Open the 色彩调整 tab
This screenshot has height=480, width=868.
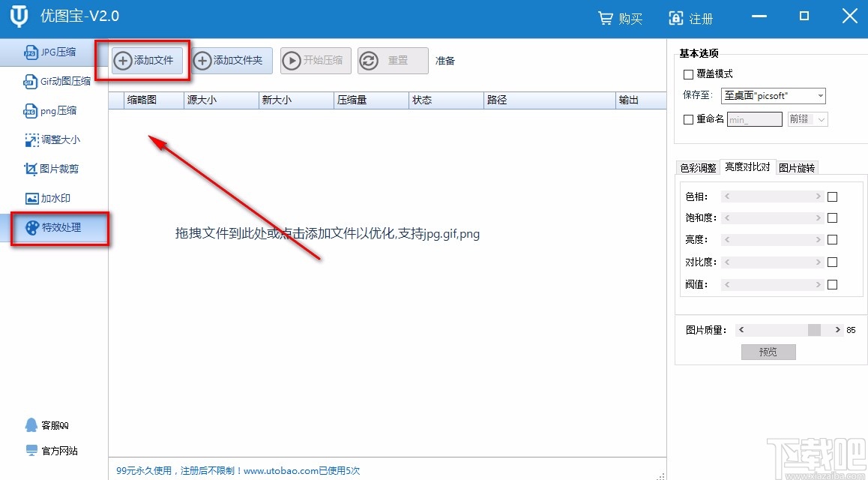click(x=698, y=167)
